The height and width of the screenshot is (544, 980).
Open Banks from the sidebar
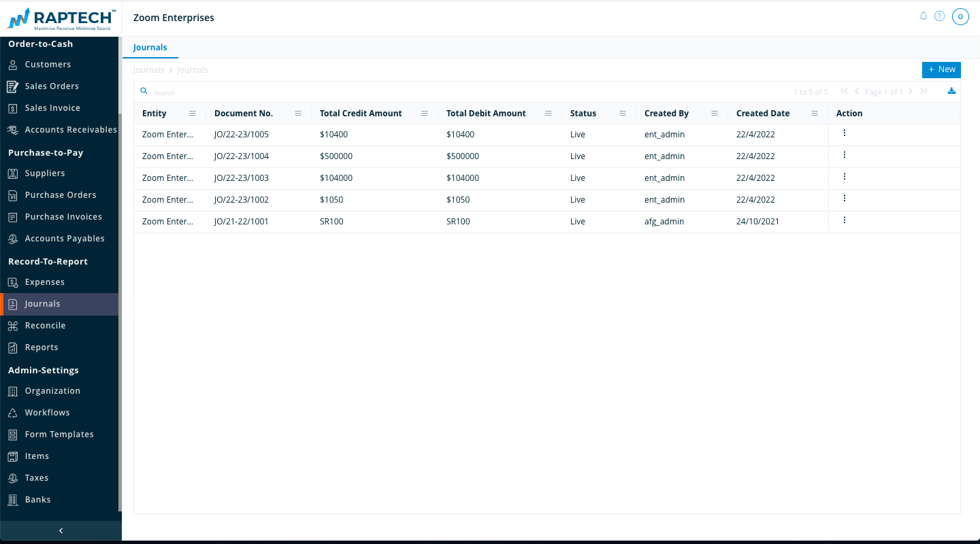coord(37,500)
